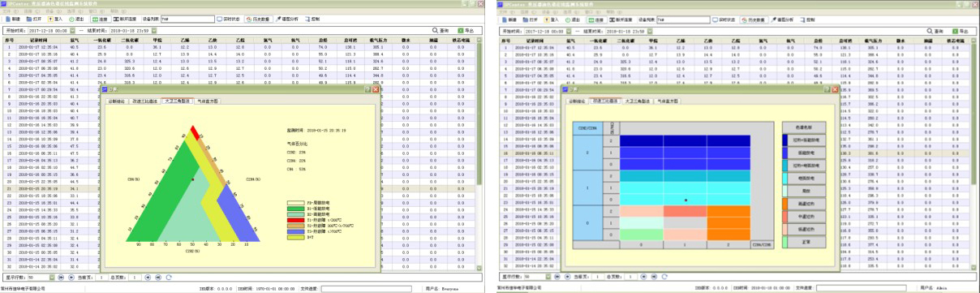Open the end time dropdown in left window

click(154, 30)
